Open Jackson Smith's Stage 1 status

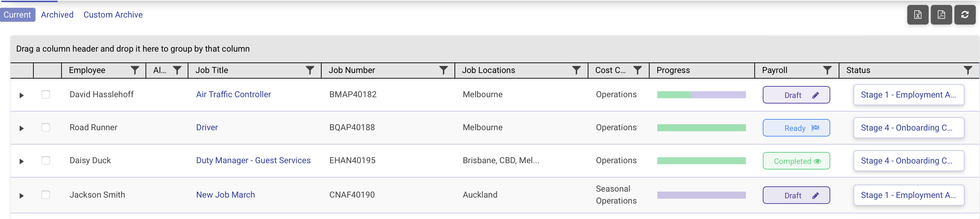click(x=909, y=195)
